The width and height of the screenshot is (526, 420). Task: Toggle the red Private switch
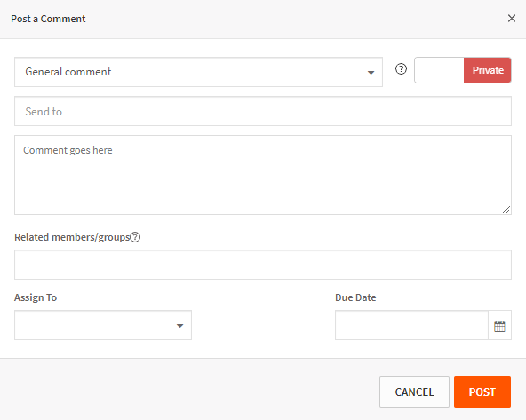pyautogui.click(x=488, y=70)
